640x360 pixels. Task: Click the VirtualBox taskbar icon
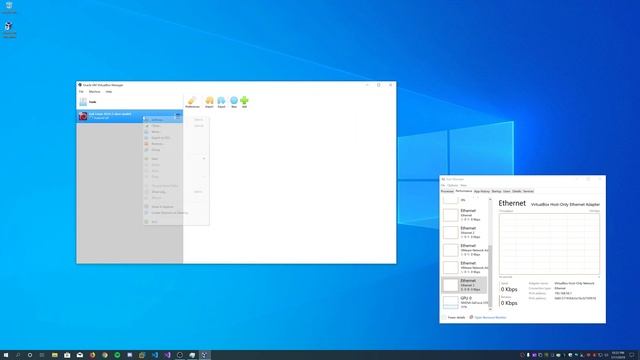[204, 355]
